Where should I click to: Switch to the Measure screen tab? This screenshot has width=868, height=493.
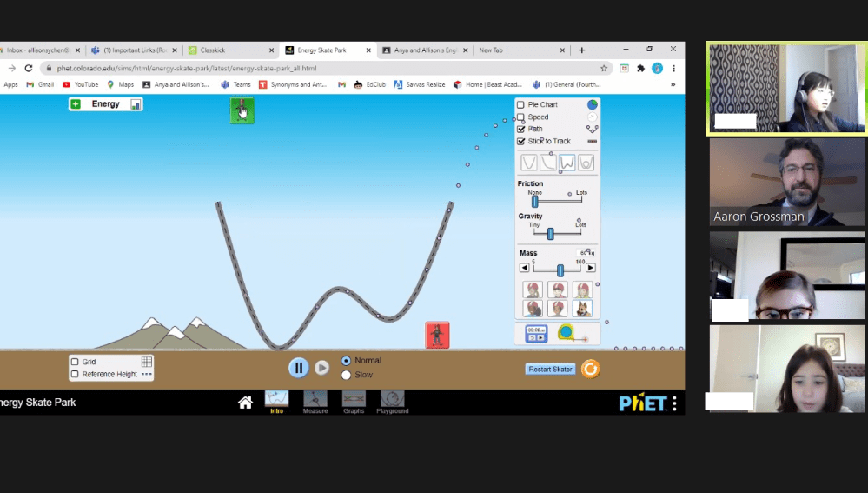pyautogui.click(x=315, y=401)
